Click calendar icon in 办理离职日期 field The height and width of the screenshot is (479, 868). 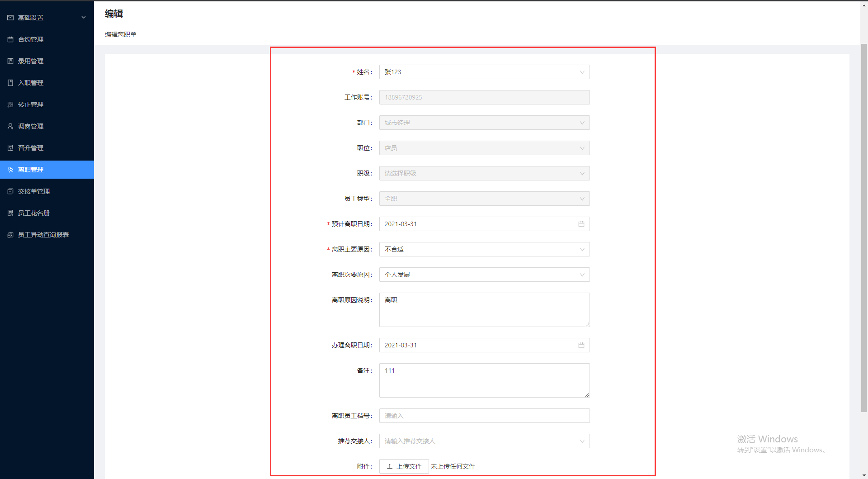[x=581, y=345]
